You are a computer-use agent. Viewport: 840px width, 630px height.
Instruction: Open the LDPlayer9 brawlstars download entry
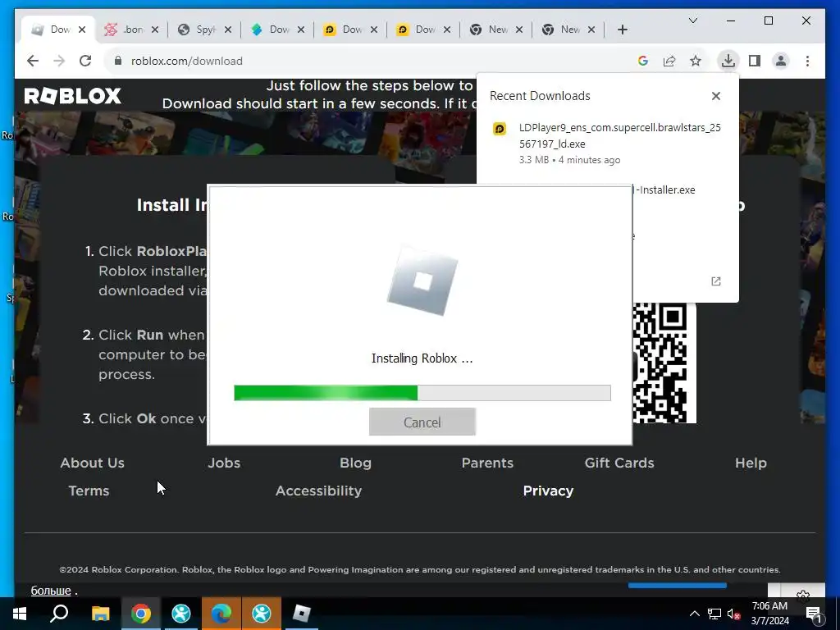click(607, 143)
